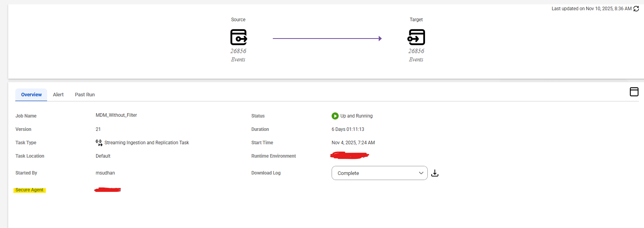Click the Job Name label
The height and width of the screenshot is (228, 644).
(x=26, y=116)
